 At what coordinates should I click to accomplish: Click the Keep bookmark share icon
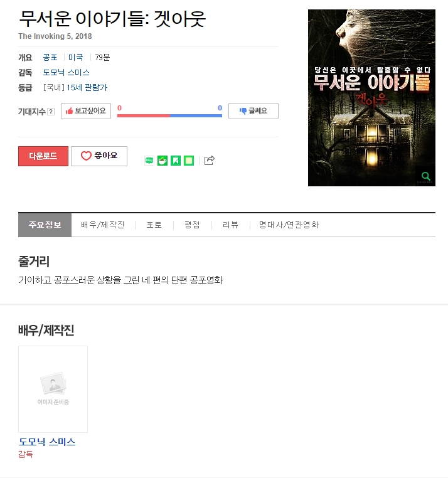[x=176, y=161]
